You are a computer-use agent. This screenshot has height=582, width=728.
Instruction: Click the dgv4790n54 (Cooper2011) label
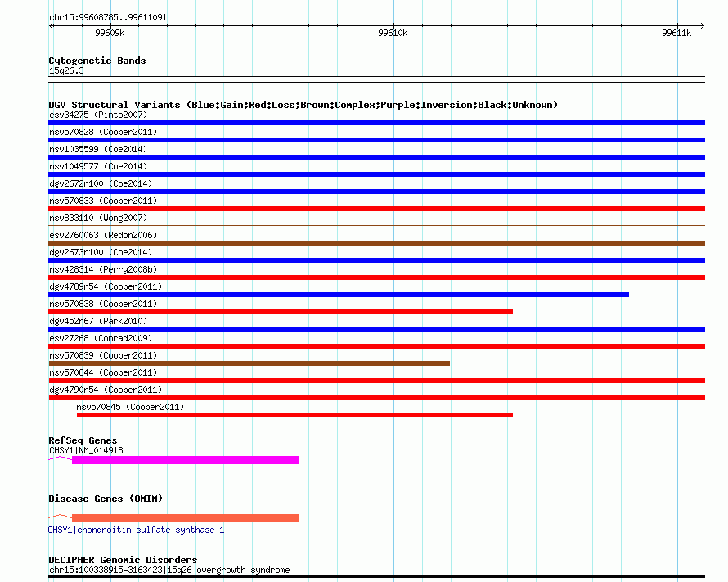click(x=106, y=390)
